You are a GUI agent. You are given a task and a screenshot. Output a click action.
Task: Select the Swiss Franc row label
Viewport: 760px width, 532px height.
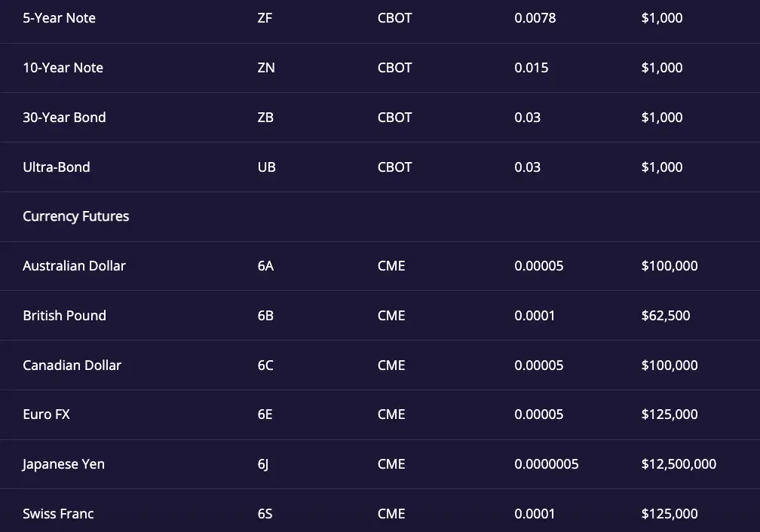(x=58, y=514)
